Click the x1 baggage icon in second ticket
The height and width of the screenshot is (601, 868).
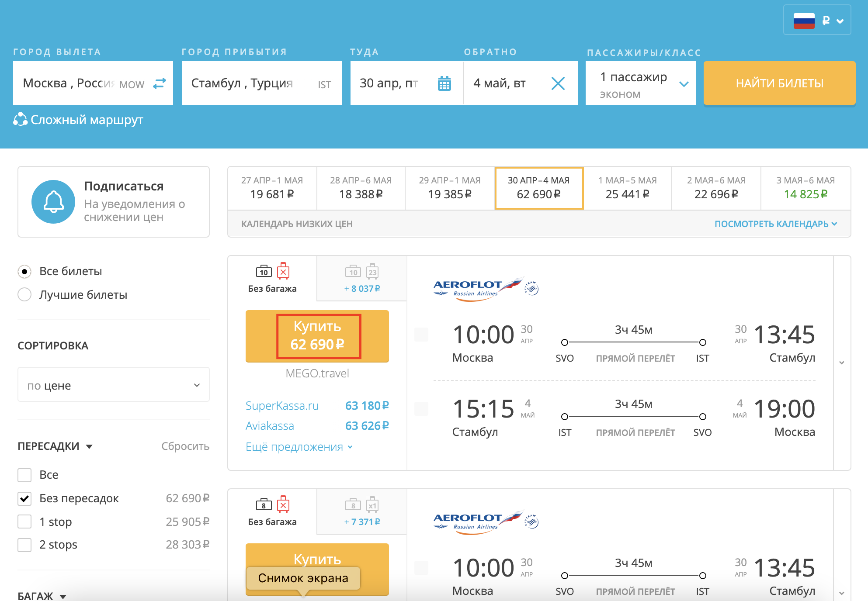(372, 504)
